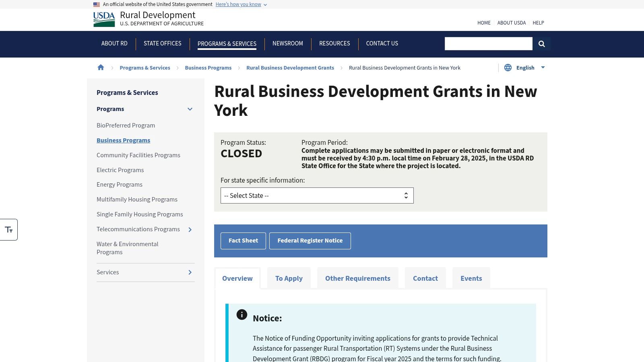Collapse the Programs sidebar section

pyautogui.click(x=190, y=109)
